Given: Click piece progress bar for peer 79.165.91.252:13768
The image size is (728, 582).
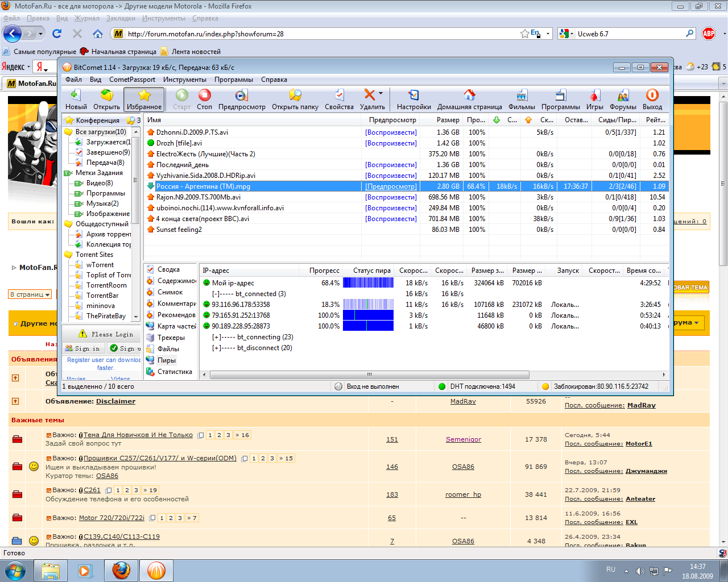Looking at the screenshot, I should (x=368, y=315).
